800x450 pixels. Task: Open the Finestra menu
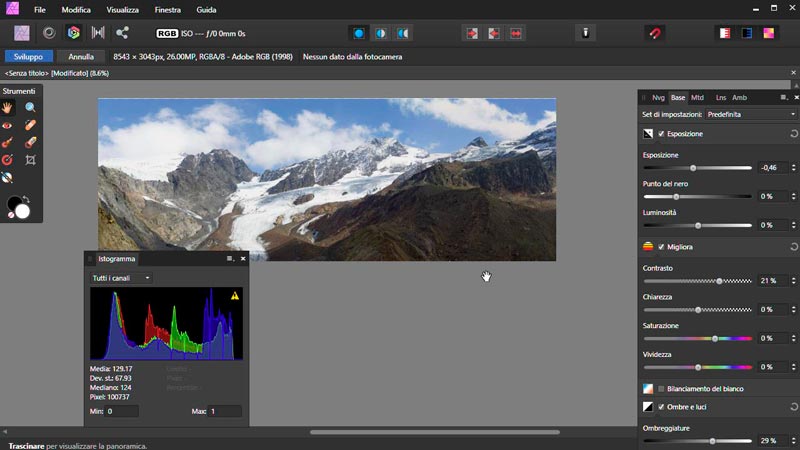pos(167,10)
